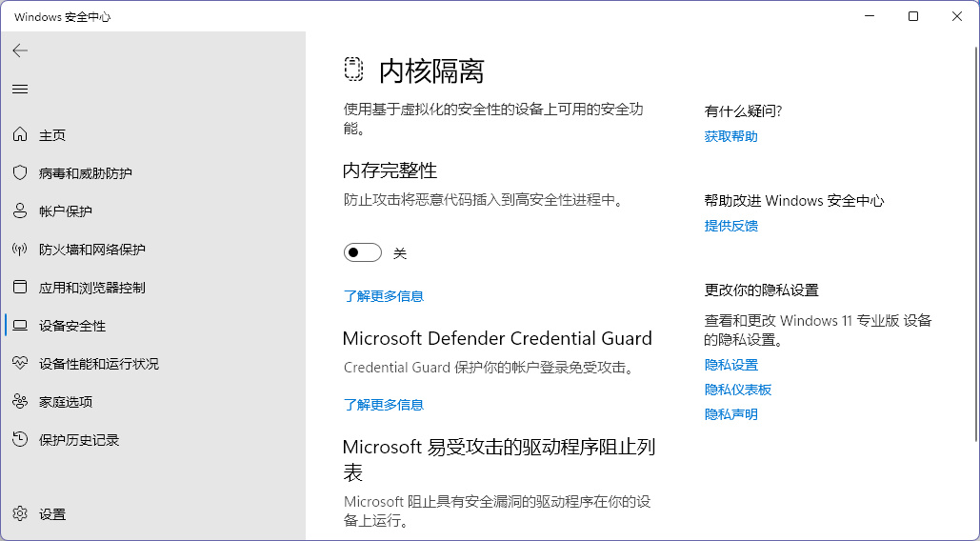Viewport: 980px width, 541px height.
Task: Open the 隐私仪表板 link
Action: pyautogui.click(x=737, y=390)
